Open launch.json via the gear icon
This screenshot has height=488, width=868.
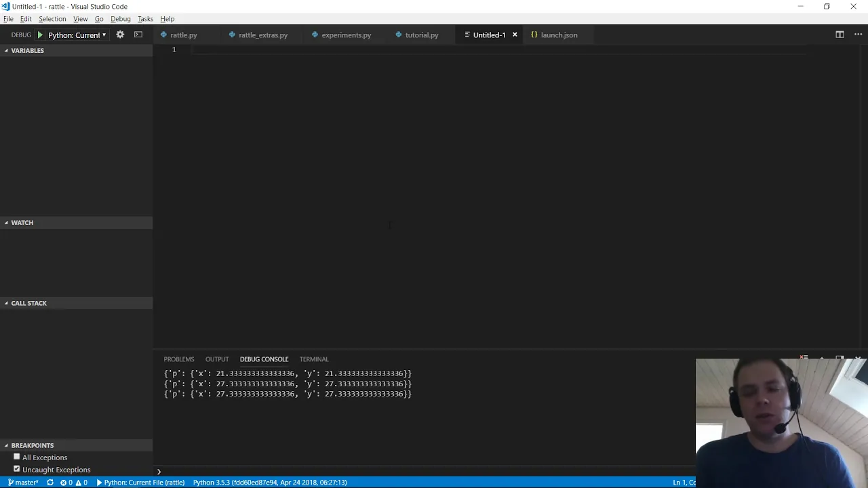coord(120,35)
